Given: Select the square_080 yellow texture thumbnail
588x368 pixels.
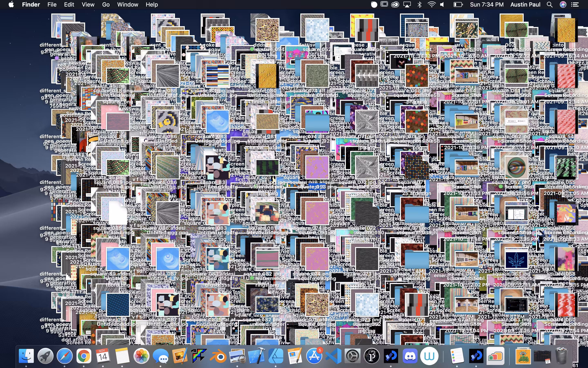Looking at the screenshot, I should [x=267, y=75].
